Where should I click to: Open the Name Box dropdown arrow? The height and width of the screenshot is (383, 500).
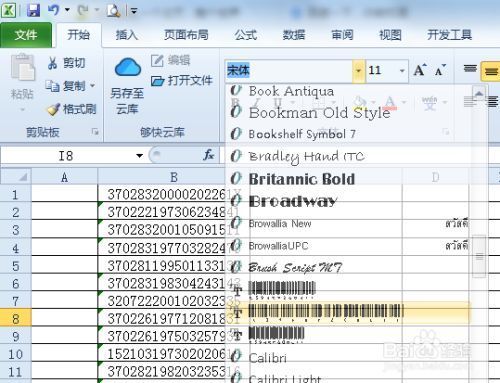pos(139,156)
